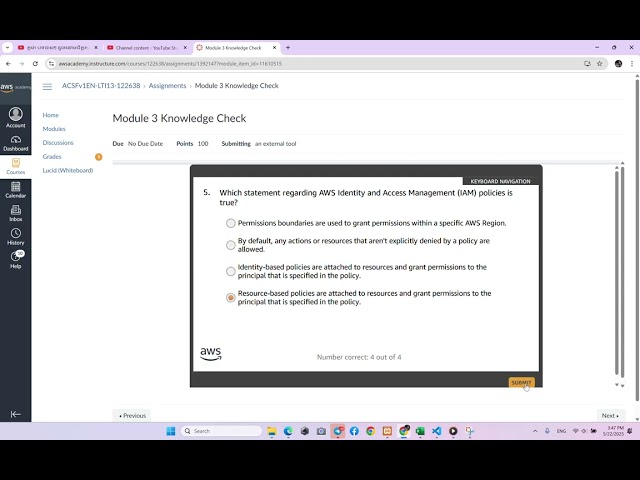
Task: Open File Explorer from the taskbar
Action: [271, 431]
